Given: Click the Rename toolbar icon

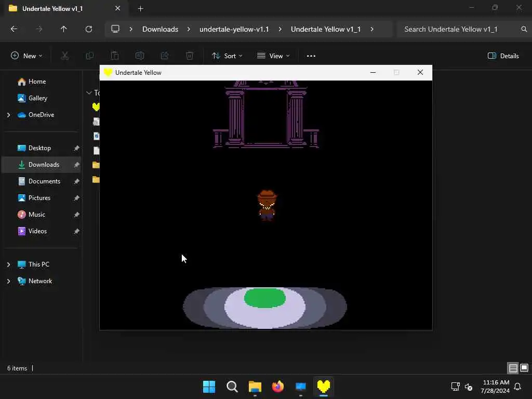Looking at the screenshot, I should tap(140, 56).
